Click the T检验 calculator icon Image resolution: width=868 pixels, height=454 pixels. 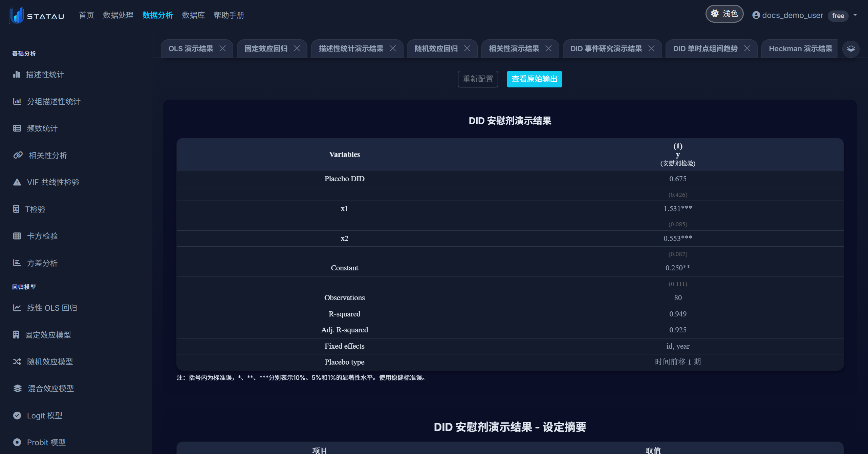[16, 209]
